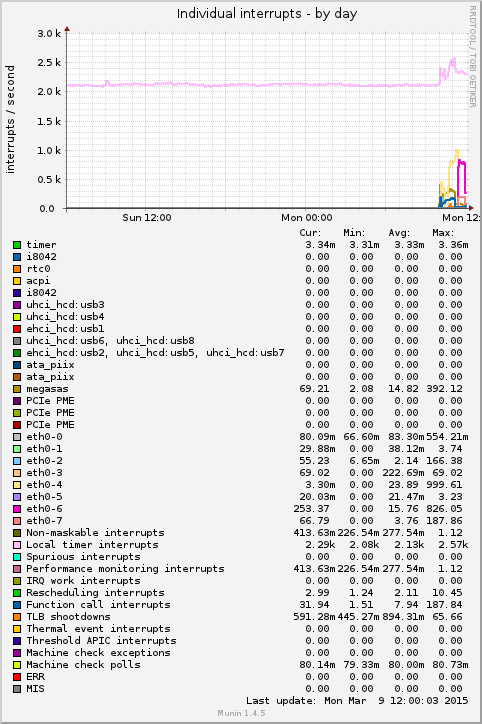Click the '3.0 k' y-axis value
Viewport: 482px width, 724px height.
point(49,34)
